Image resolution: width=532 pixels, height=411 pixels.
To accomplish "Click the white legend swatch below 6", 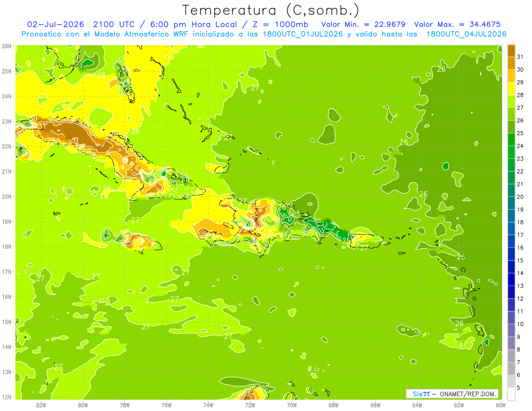I will coord(511,394).
